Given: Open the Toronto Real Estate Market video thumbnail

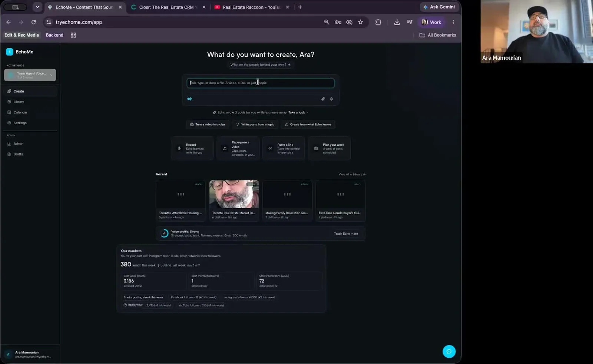Looking at the screenshot, I should click(234, 194).
